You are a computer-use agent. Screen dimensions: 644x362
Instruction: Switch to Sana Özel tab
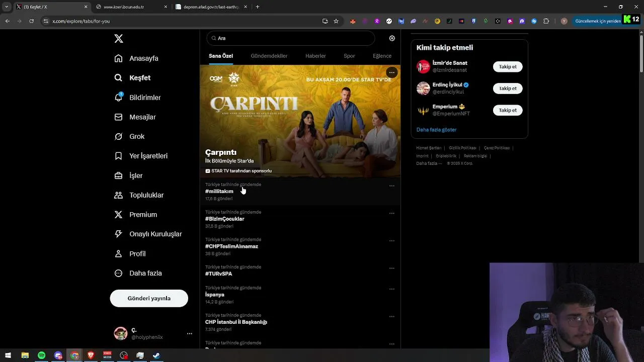coord(221,56)
